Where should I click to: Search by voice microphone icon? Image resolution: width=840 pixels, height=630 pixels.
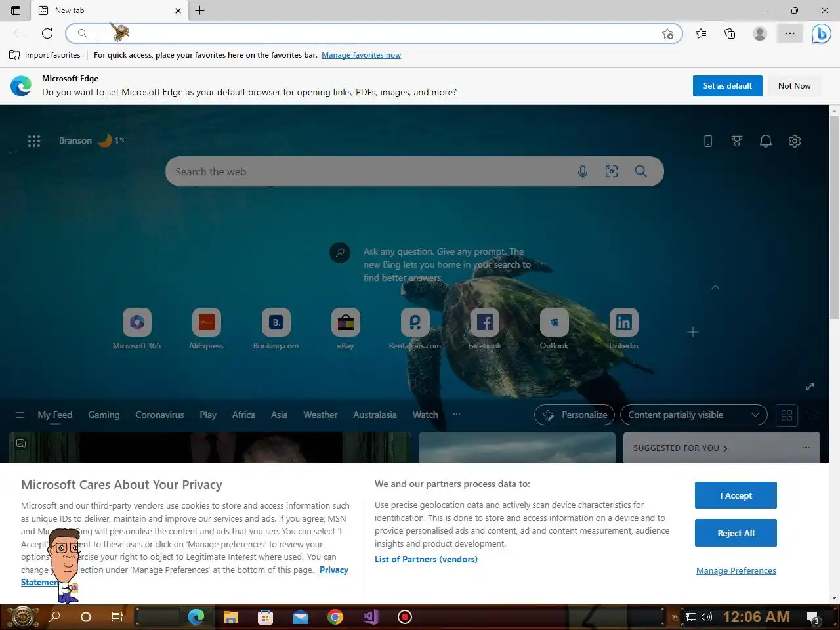coord(582,171)
